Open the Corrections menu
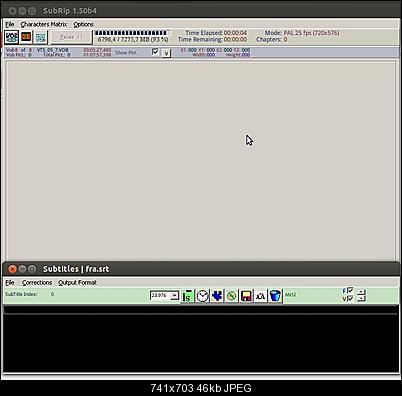The width and height of the screenshot is (402, 396). 37,283
